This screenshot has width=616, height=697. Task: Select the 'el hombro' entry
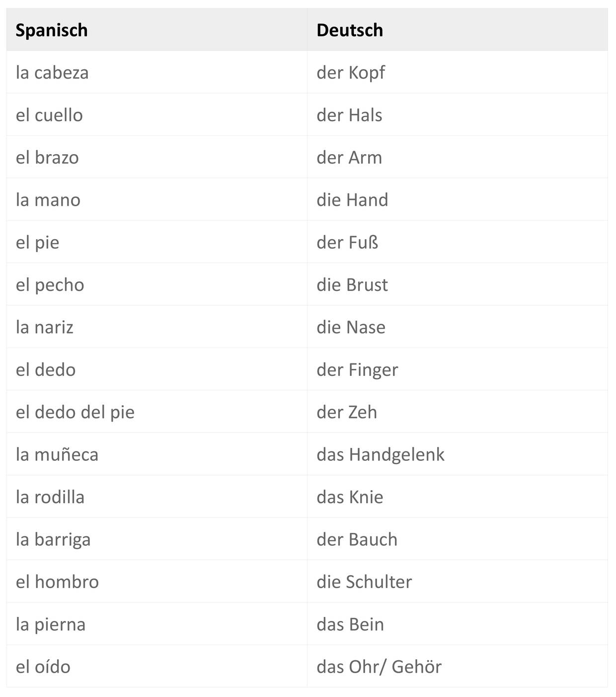click(57, 582)
